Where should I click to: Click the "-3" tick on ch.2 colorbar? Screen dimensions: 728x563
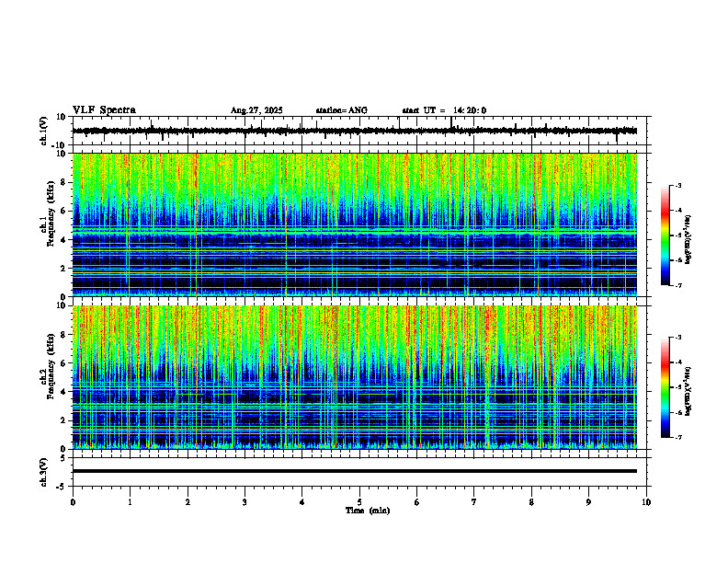[677, 338]
